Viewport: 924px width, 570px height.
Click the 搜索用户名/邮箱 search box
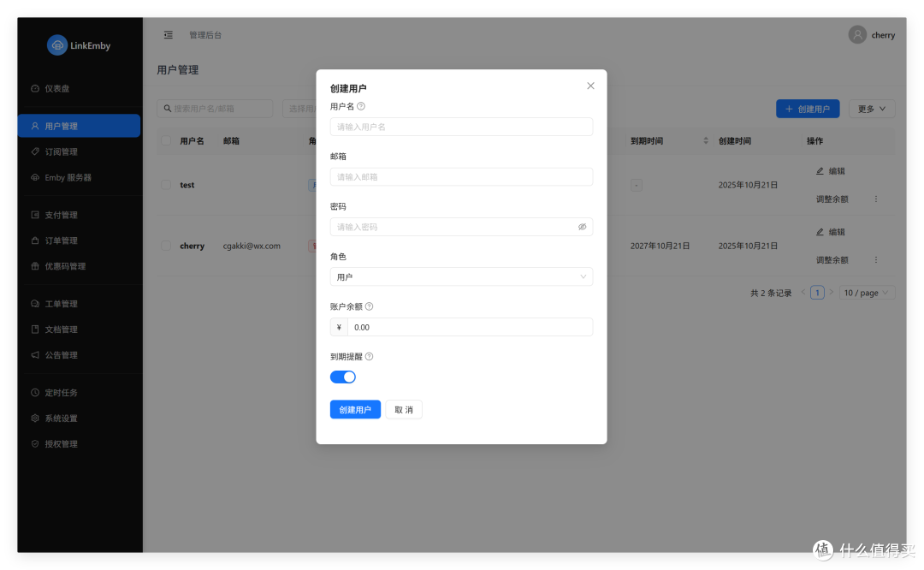pyautogui.click(x=215, y=109)
